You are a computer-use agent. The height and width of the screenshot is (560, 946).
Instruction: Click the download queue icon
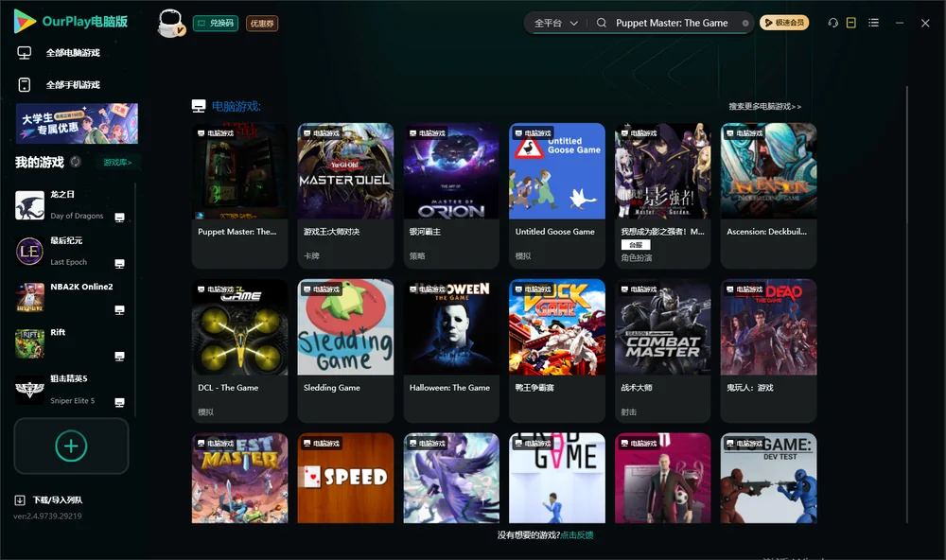(20, 500)
